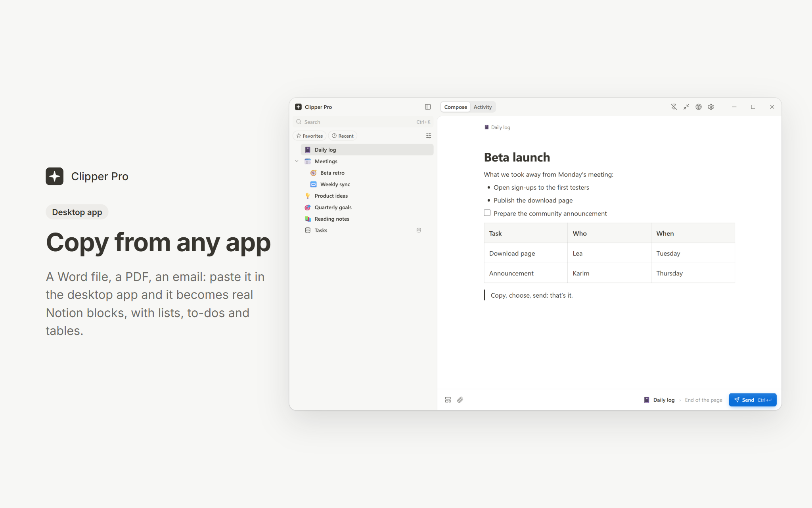This screenshot has height=508, width=812.
Task: Collapse the Meetings tree chevron
Action: pos(297,161)
